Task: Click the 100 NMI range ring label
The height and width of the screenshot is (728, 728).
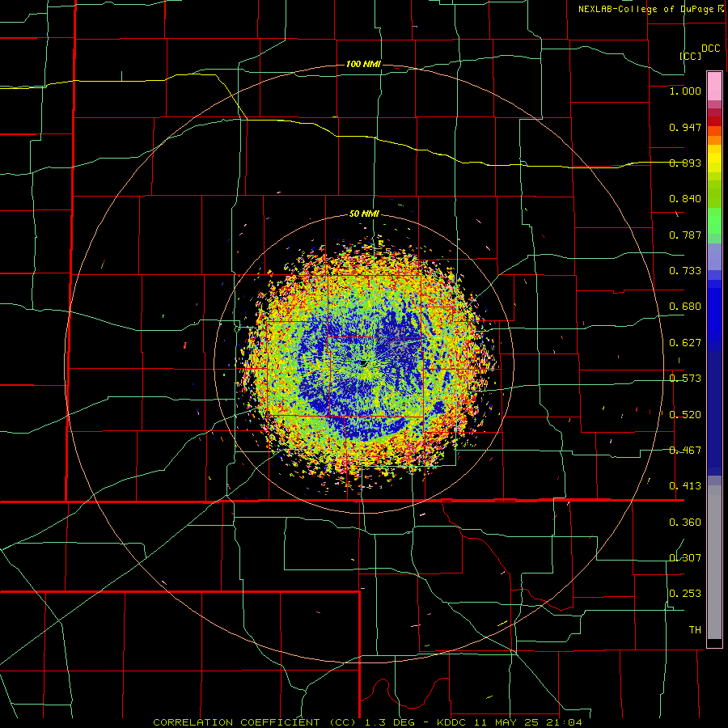Action: click(363, 64)
